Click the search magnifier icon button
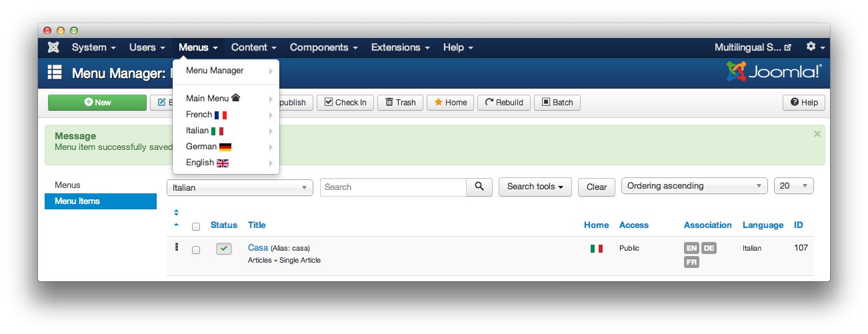Viewport: 868px width, 334px height. click(x=479, y=187)
